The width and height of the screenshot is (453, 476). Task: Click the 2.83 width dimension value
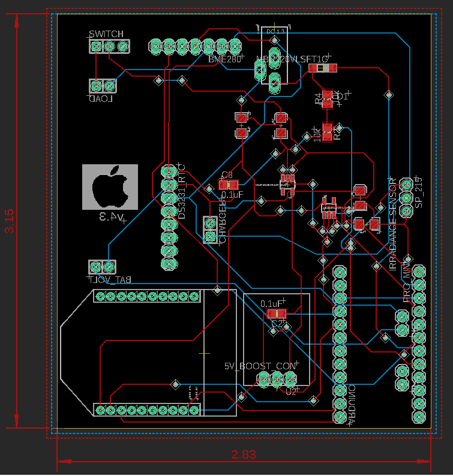coord(244,454)
